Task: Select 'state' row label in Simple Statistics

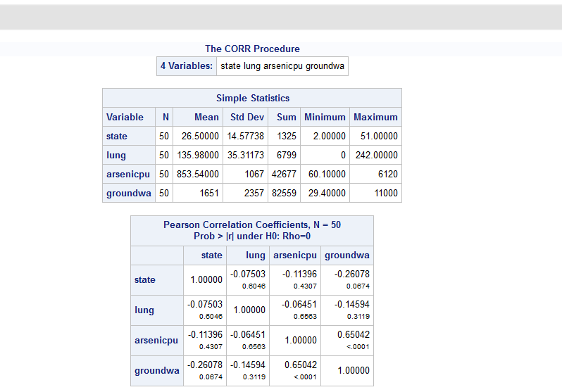Action: pyautogui.click(x=129, y=136)
